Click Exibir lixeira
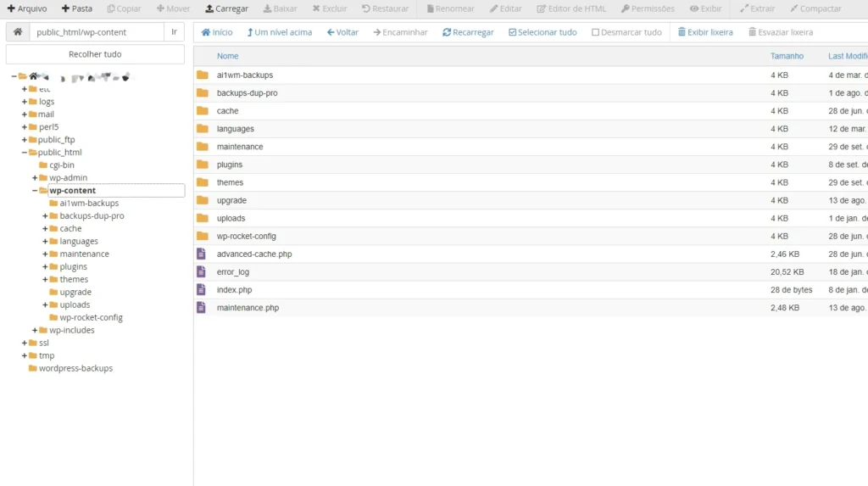This screenshot has height=486, width=868. 705,32
